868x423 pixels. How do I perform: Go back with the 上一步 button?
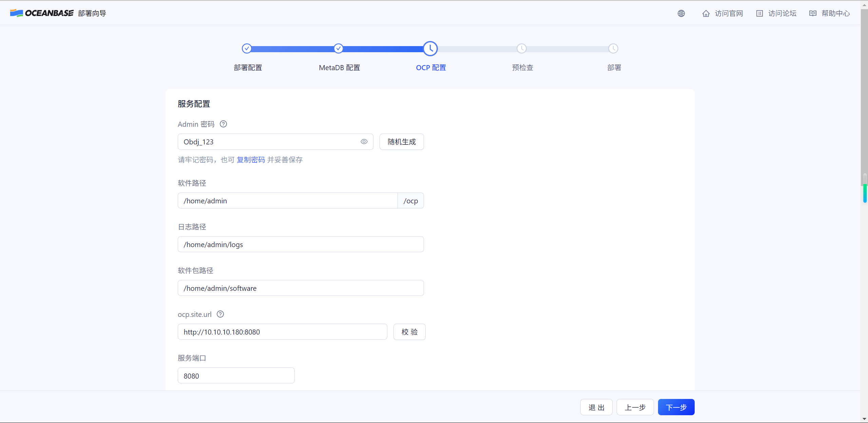(635, 407)
